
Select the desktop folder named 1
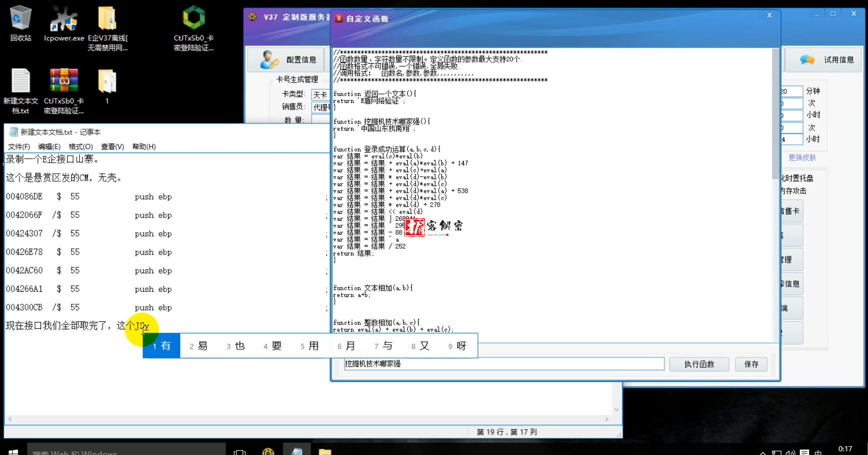pyautogui.click(x=107, y=86)
